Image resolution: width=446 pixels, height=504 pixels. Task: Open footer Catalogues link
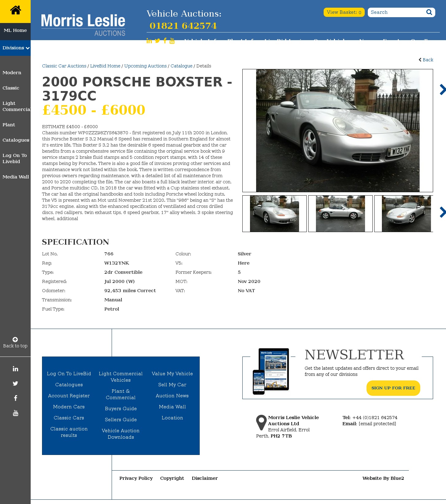pos(69,385)
